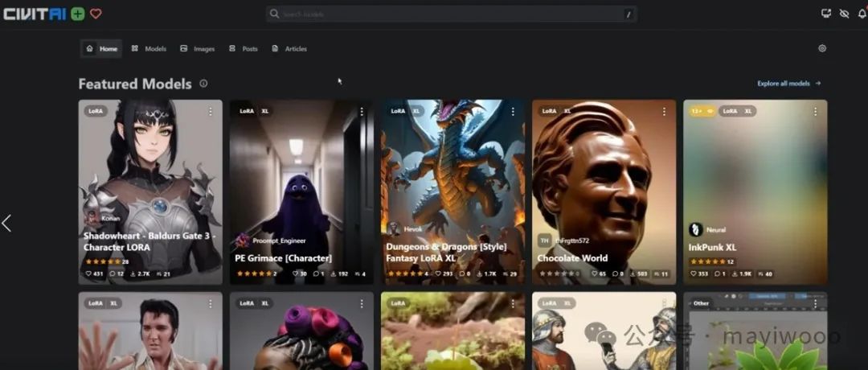Image resolution: width=868 pixels, height=370 pixels.
Task: Open the Elvis card options menu
Action: [x=211, y=303]
